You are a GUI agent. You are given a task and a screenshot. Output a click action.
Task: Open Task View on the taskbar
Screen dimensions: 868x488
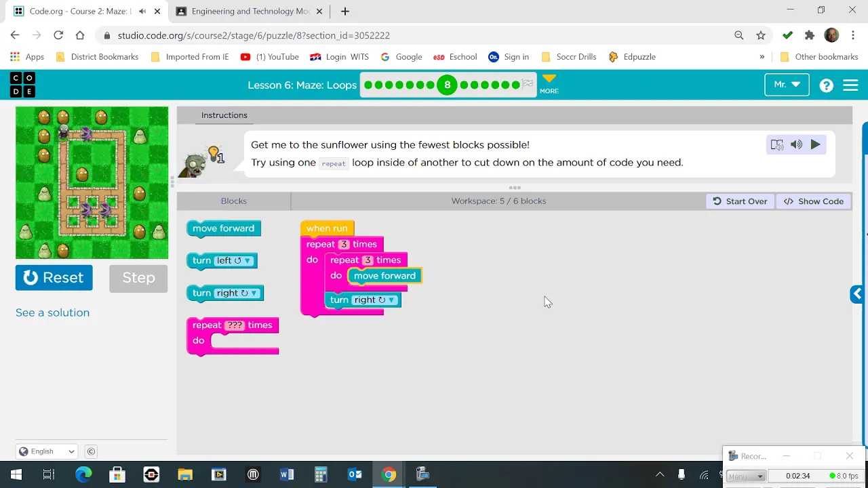(x=49, y=474)
